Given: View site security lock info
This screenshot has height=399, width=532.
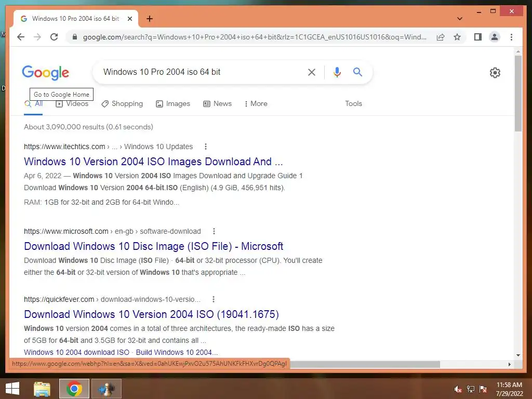Looking at the screenshot, I should (x=75, y=37).
